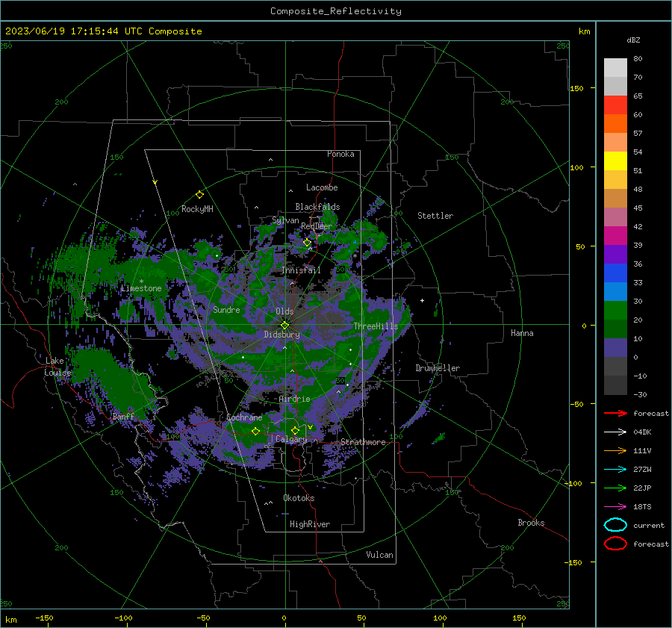
Task: Click the Okotoks label
Action: [x=299, y=498]
